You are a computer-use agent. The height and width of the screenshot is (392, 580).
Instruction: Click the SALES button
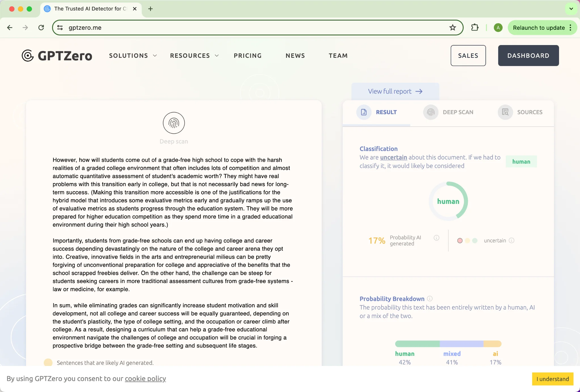pos(468,56)
